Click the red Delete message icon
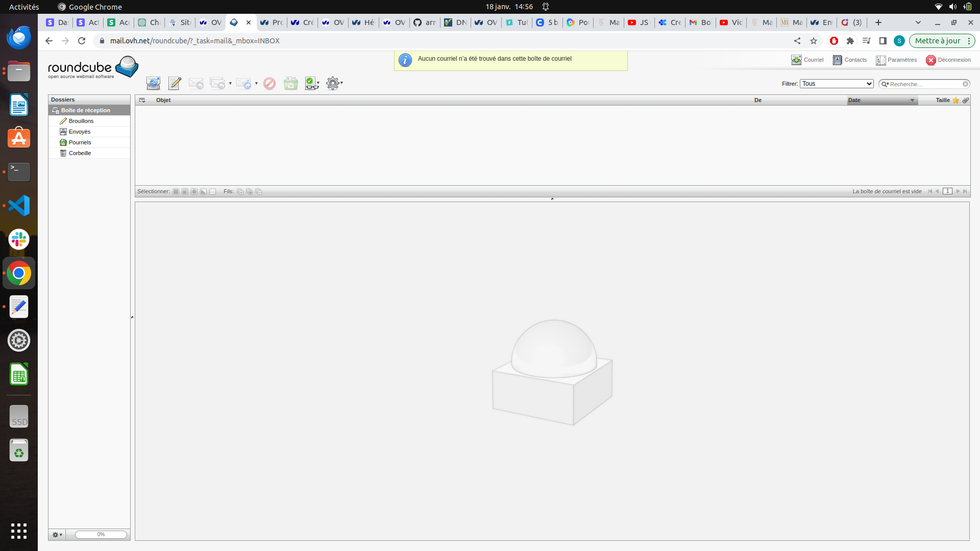Viewport: 980px width, 551px height. click(269, 83)
